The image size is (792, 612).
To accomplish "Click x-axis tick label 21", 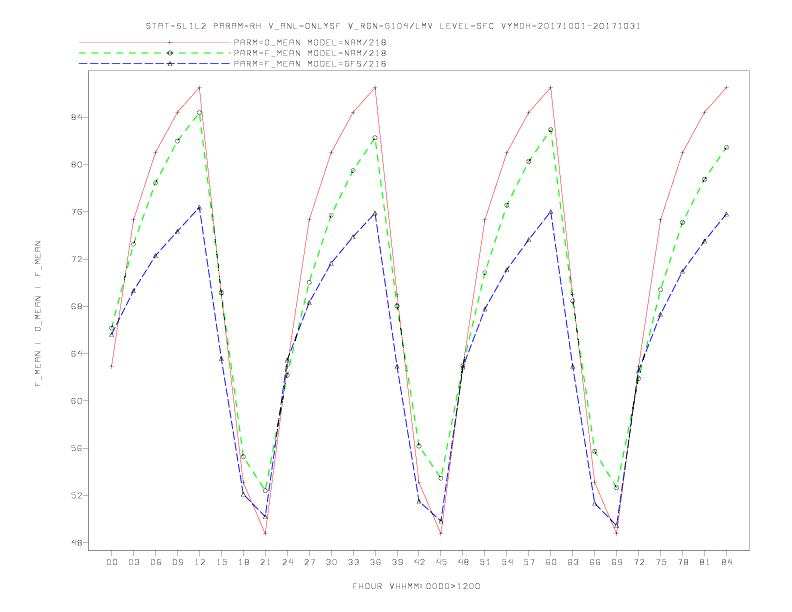I will pos(265,562).
